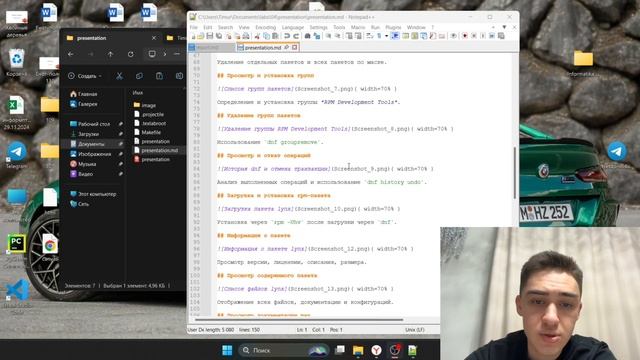This screenshot has height=360, width=640.
Task: Toggle synchronized vertical scrolling
Action: 350,36
